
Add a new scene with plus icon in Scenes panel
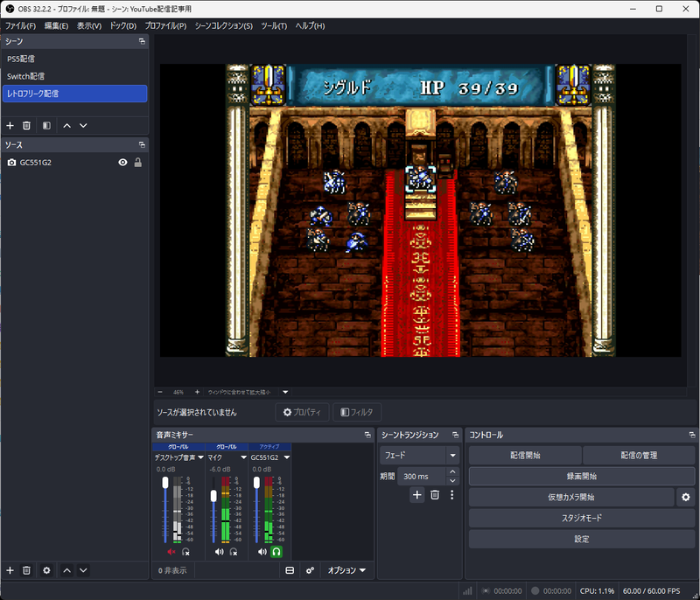click(10, 126)
